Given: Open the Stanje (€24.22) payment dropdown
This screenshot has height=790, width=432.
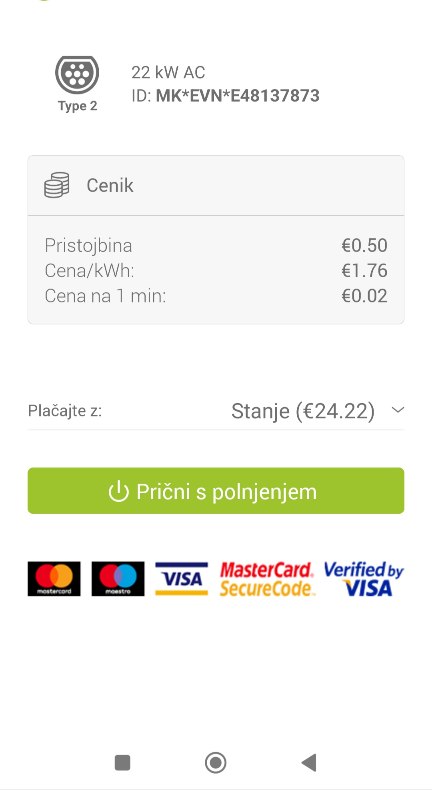Looking at the screenshot, I should [x=303, y=411].
